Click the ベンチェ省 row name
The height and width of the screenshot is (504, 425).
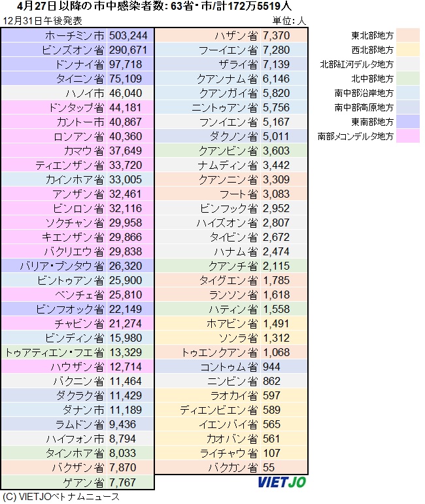point(80,295)
